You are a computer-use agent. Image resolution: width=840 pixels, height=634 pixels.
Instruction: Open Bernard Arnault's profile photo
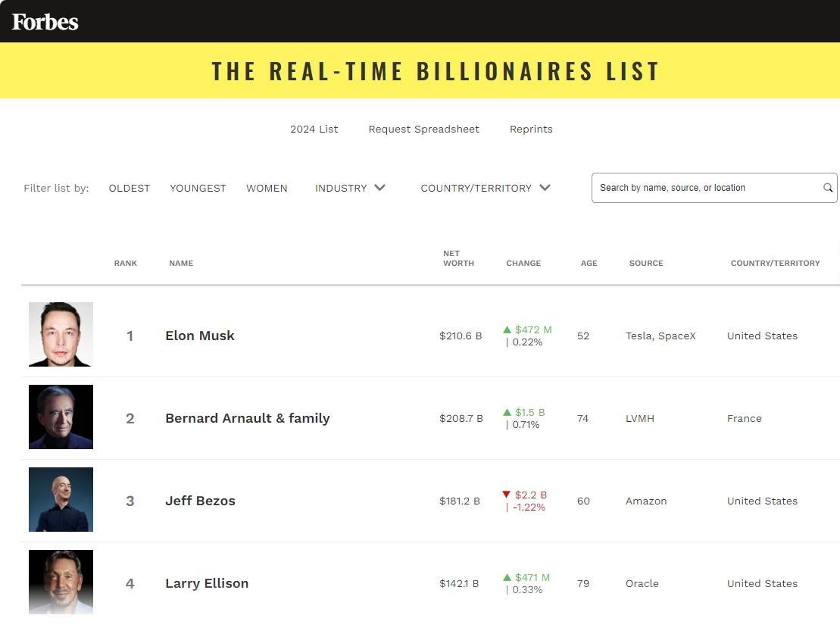pos(61,417)
